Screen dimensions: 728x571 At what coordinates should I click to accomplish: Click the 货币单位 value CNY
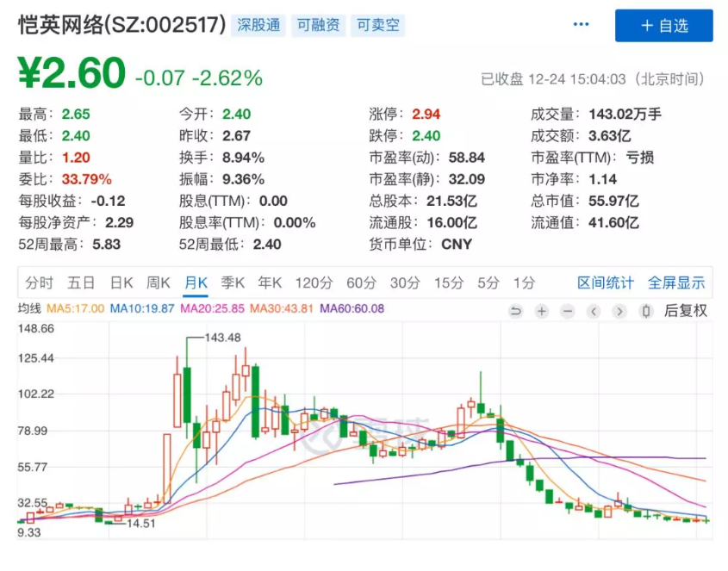[457, 245]
